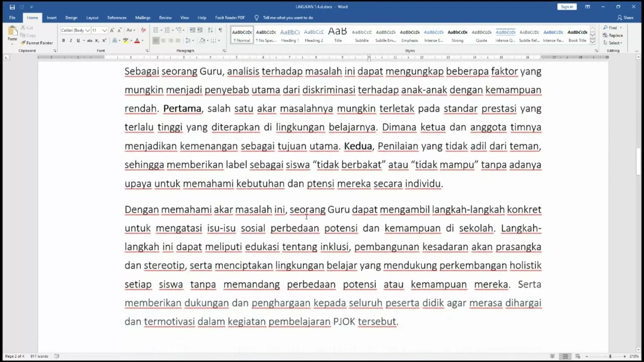Switch to Web Layout view in status bar
The image size is (644, 362).
coord(578,356)
